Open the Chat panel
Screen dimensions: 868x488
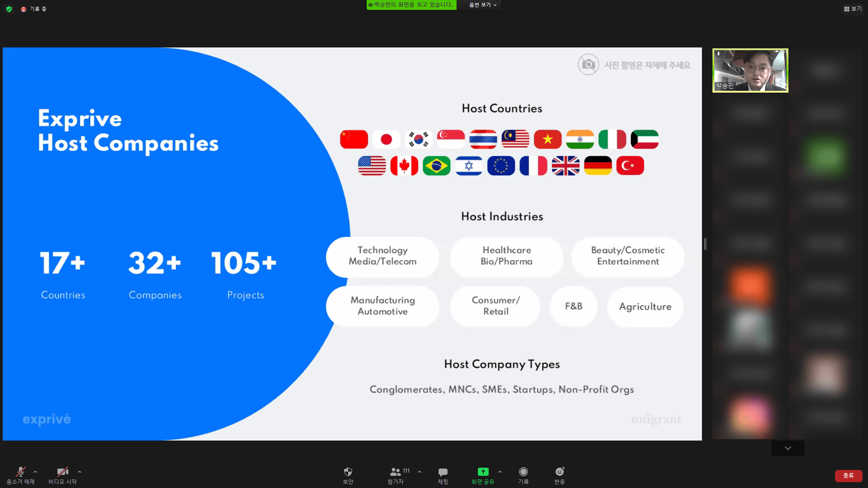tap(443, 475)
